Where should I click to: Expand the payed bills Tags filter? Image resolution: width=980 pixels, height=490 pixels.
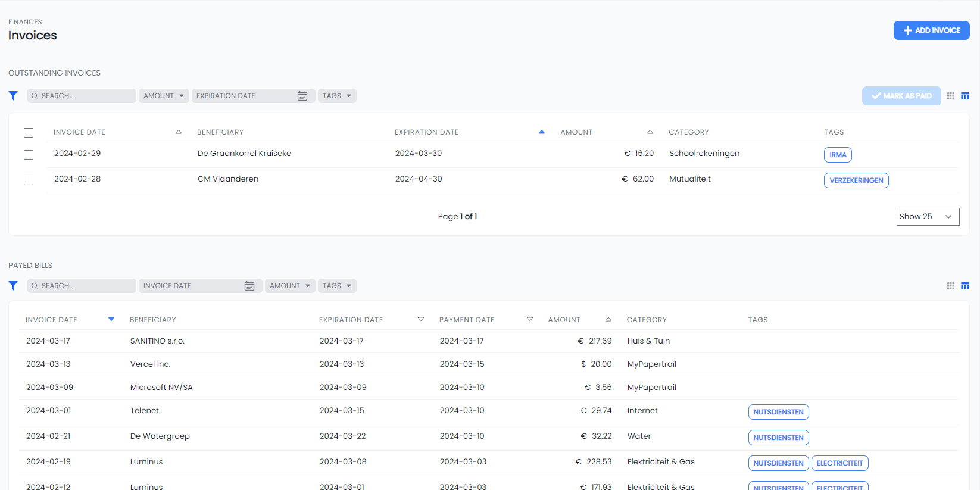[337, 286]
